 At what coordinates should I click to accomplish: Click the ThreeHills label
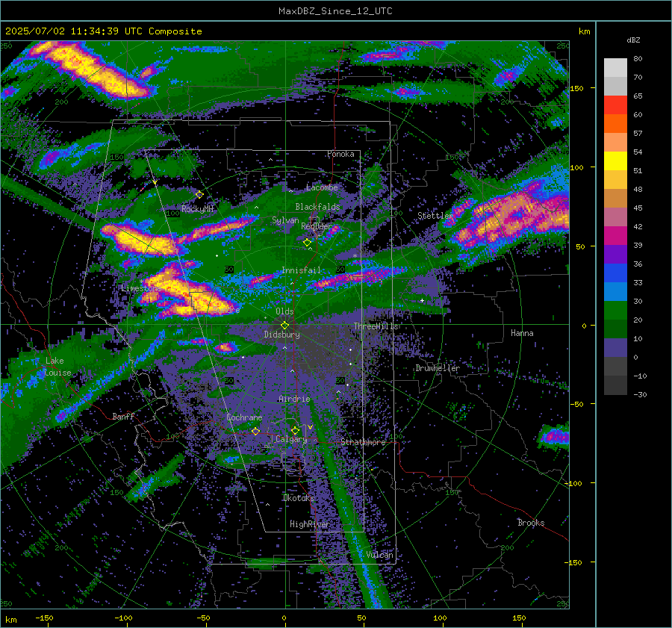click(376, 326)
